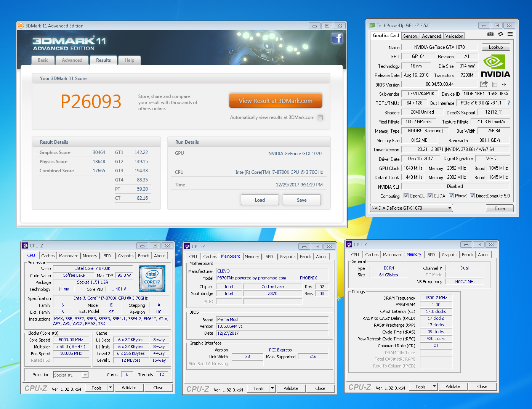Click the motherboard model P870TMx text
Screen dimensions: 532x409
252,278
